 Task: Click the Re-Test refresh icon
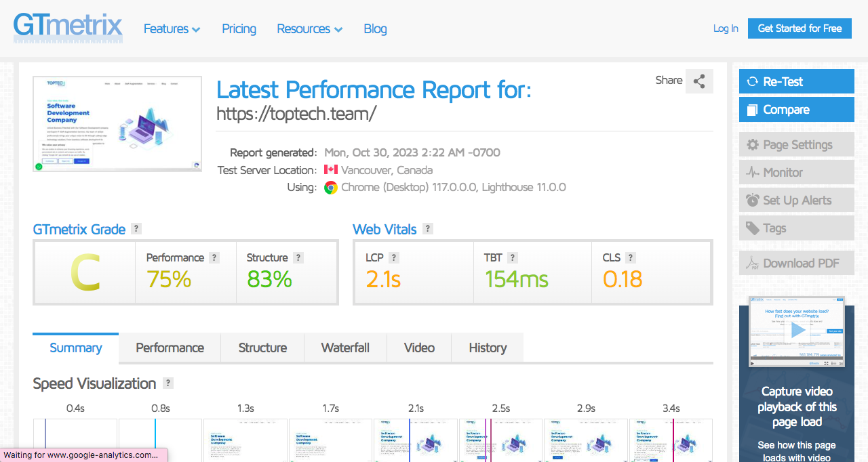click(x=752, y=82)
